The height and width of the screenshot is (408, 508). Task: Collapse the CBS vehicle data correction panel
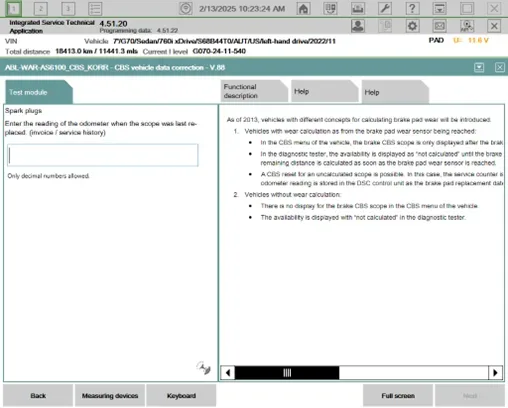(479, 67)
